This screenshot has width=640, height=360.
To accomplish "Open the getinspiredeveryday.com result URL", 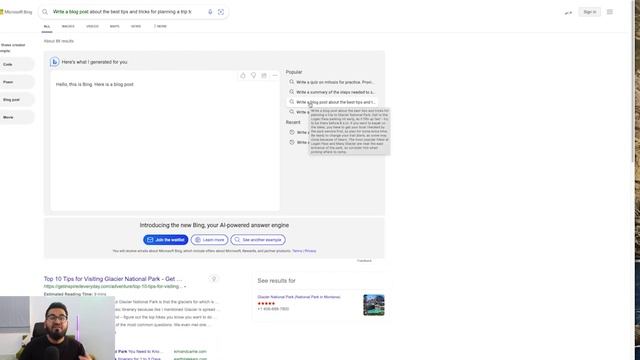I will (x=113, y=287).
